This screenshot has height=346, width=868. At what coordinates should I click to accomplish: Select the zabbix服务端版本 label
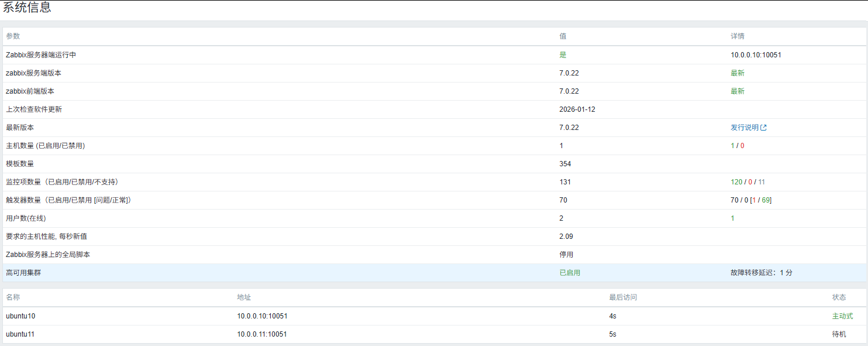click(33, 73)
